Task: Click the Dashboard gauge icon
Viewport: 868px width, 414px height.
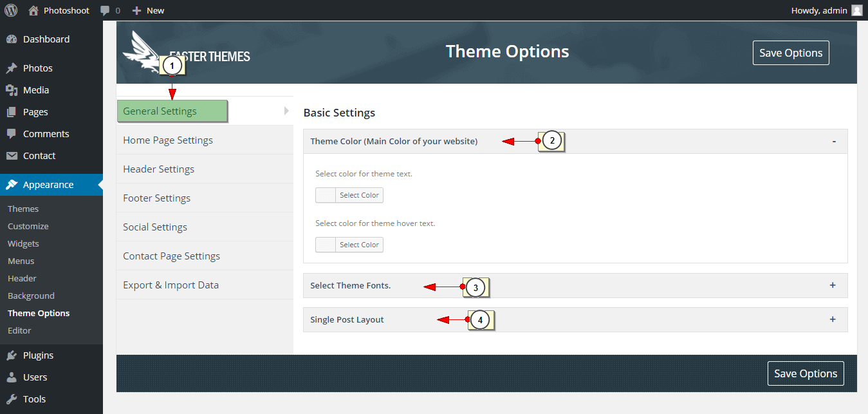Action: pos(12,39)
